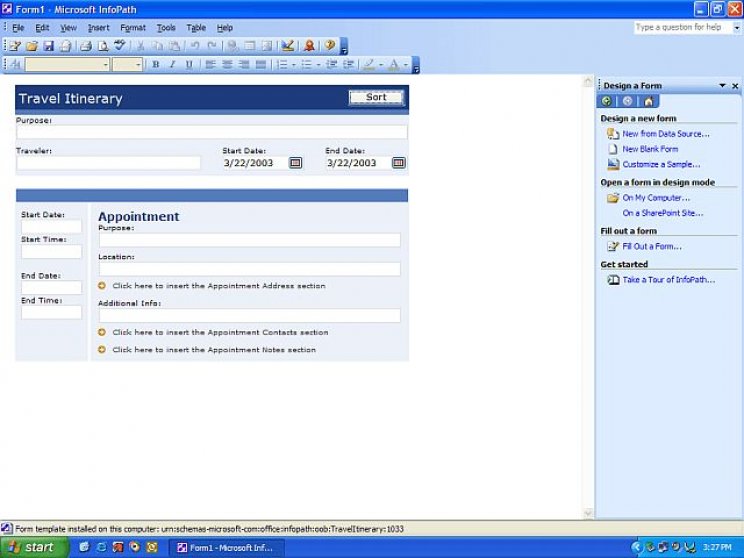Open the Insert menu
Screen dimensions: 744x558
point(99,28)
